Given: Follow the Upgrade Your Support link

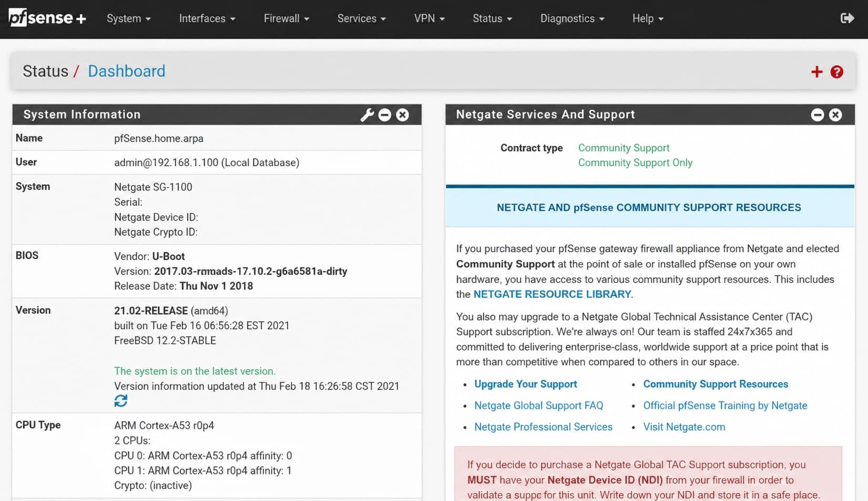Looking at the screenshot, I should pos(526,384).
